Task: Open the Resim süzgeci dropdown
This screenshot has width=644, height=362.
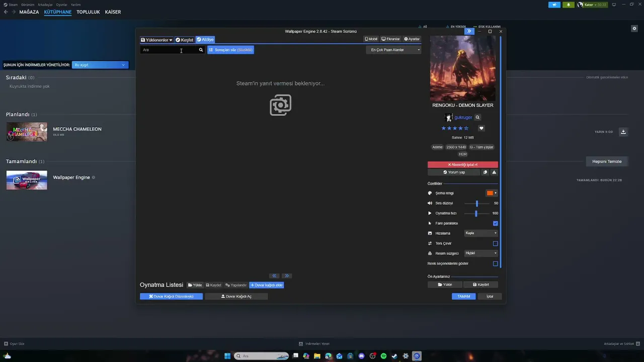Action: pos(481,253)
